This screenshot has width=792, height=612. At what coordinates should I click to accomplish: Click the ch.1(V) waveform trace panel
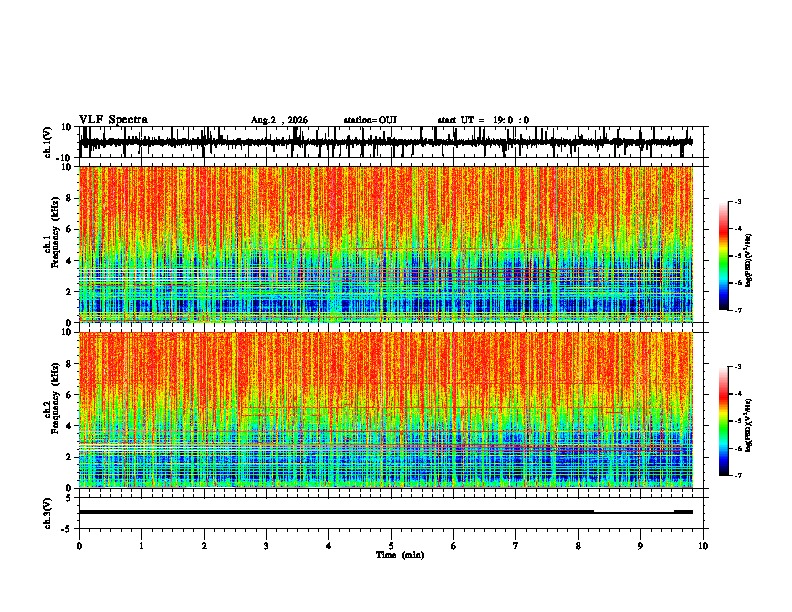390,142
